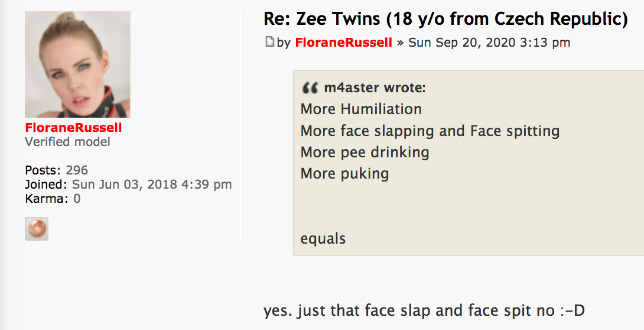The width and height of the screenshot is (644, 330).
Task: Click FloraneRussell author link in post byline
Action: [343, 43]
